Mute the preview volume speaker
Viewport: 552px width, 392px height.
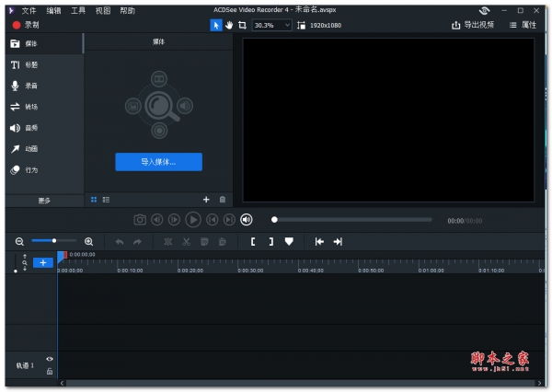(x=247, y=219)
